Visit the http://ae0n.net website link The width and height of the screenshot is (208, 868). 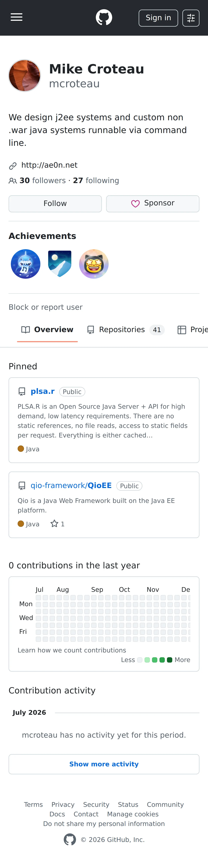[x=49, y=165]
